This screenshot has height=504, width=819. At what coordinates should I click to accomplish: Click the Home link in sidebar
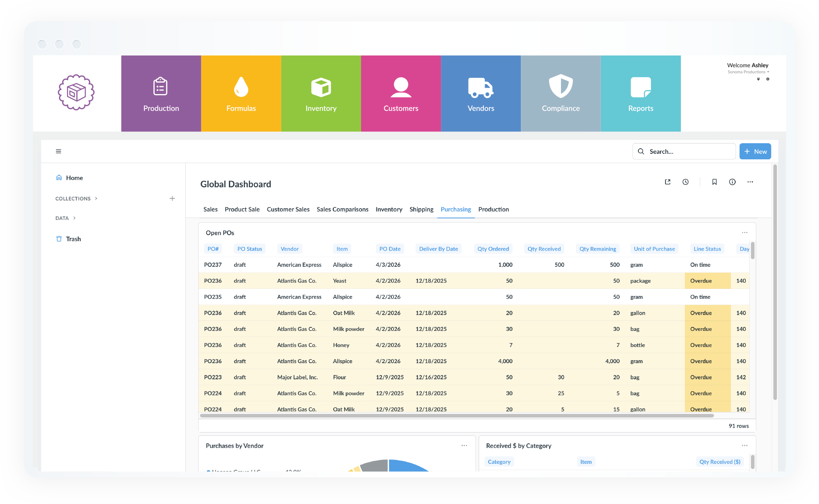point(74,178)
